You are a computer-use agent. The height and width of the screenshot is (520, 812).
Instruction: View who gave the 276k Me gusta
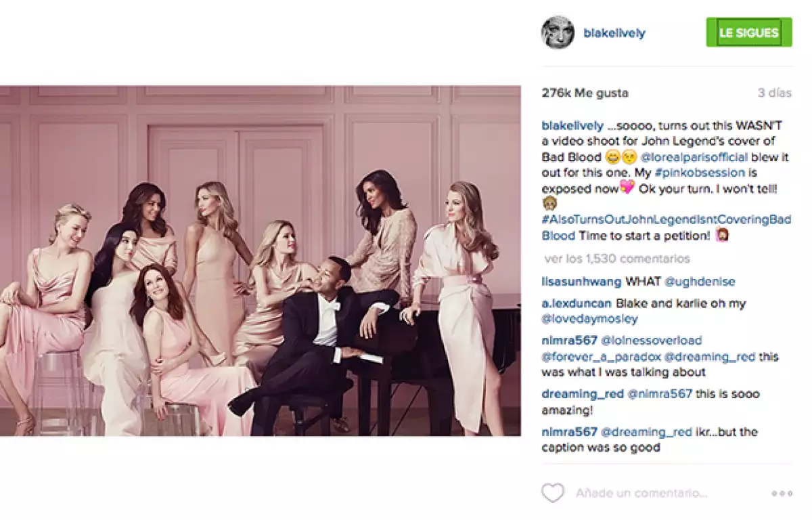click(x=585, y=92)
